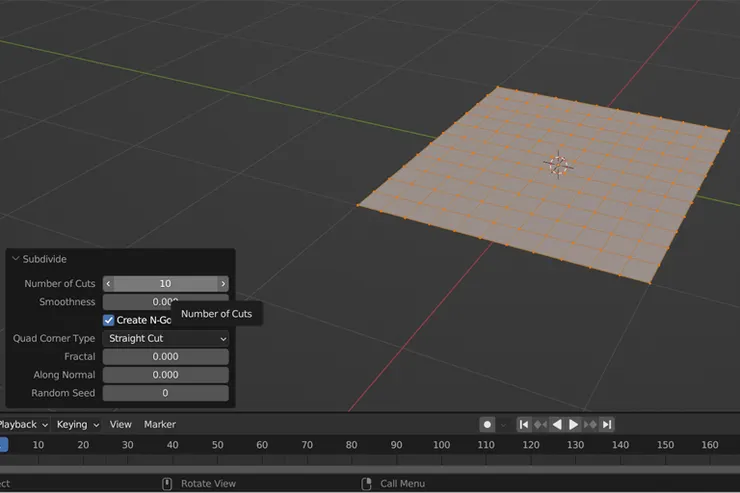Open the auto-keyframing options dropdown arrow
The height and width of the screenshot is (493, 740).
[504, 424]
